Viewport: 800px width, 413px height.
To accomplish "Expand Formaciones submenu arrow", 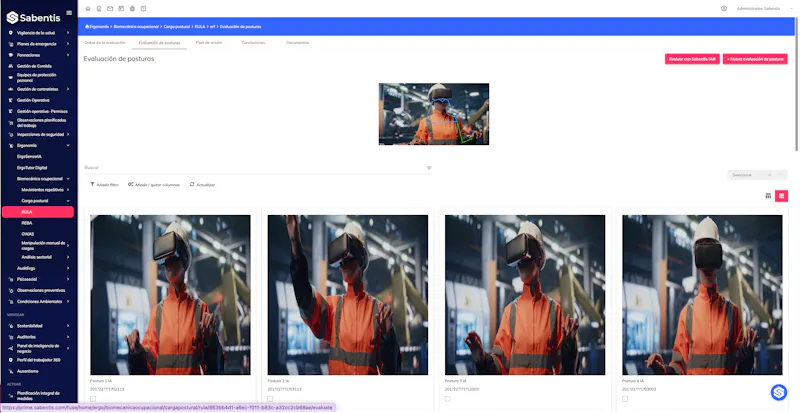I will point(68,55).
